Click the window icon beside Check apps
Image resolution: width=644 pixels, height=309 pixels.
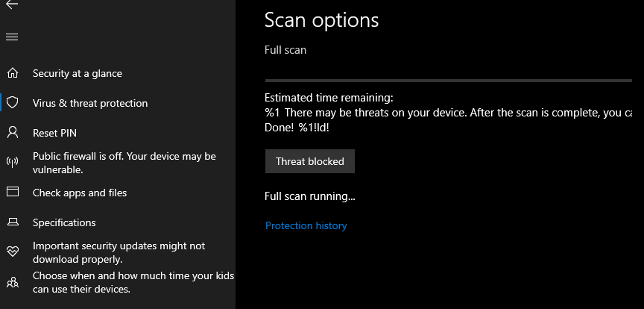(12, 193)
